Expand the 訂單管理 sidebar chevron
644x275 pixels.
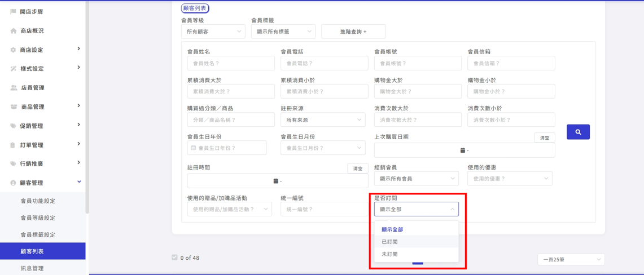(x=78, y=144)
